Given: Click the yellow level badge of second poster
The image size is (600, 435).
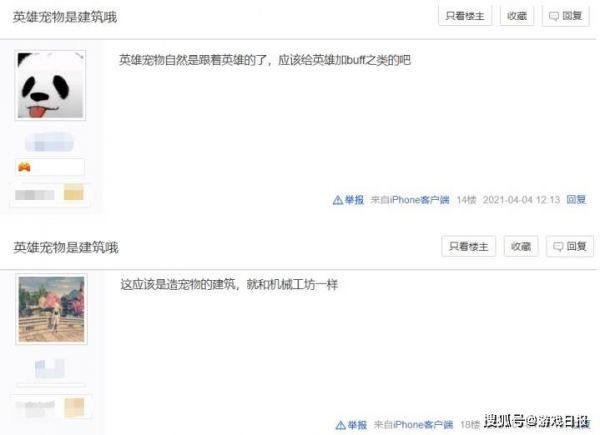Looking at the screenshot, I should [74, 407].
